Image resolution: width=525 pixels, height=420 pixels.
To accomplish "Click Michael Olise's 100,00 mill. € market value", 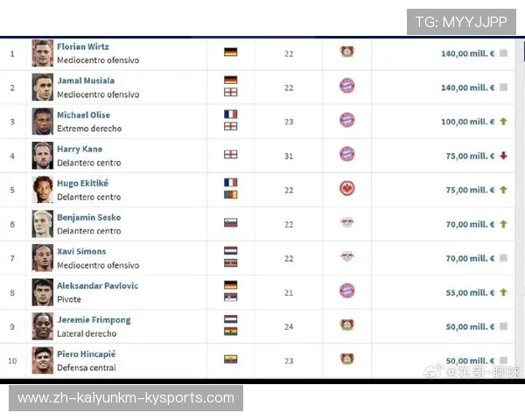I will [x=467, y=122].
